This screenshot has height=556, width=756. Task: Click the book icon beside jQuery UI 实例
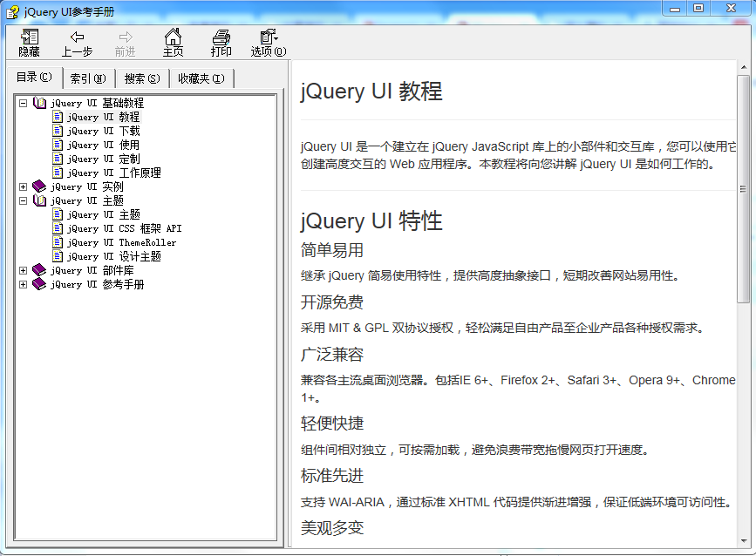pos(39,186)
